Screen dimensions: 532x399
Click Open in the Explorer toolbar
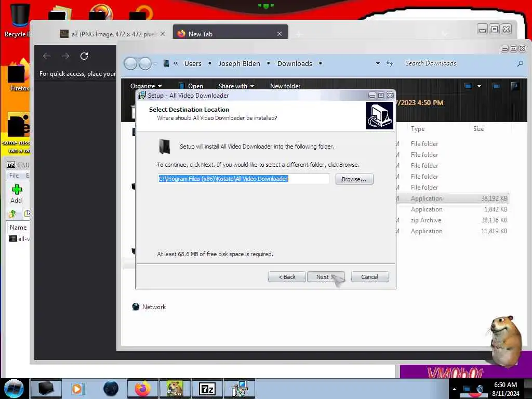pyautogui.click(x=191, y=86)
